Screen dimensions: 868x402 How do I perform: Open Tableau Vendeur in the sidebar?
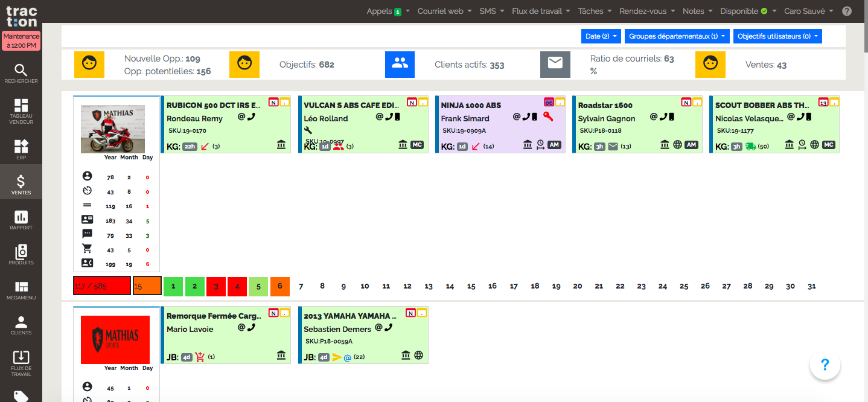pos(21,111)
